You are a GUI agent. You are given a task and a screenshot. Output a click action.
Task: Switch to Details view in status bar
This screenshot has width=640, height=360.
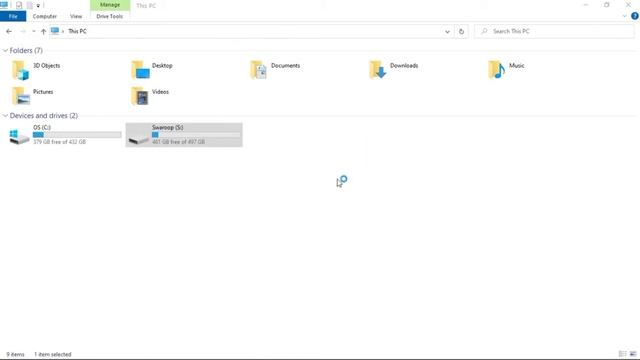pyautogui.click(x=622, y=354)
